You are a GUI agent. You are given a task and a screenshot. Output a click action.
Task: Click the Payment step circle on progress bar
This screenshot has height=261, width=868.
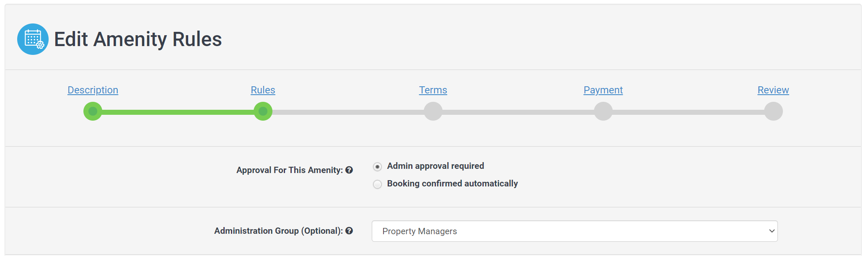click(603, 111)
